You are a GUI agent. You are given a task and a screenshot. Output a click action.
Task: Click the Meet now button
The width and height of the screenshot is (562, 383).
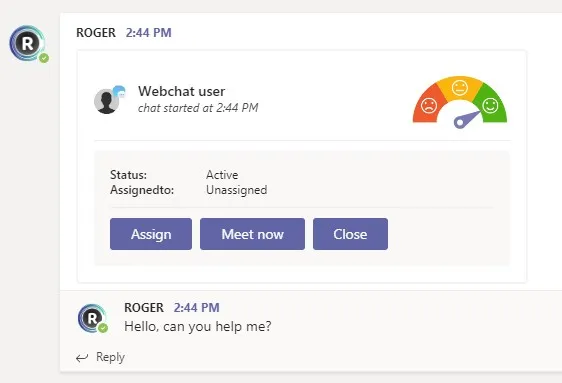[x=252, y=234]
